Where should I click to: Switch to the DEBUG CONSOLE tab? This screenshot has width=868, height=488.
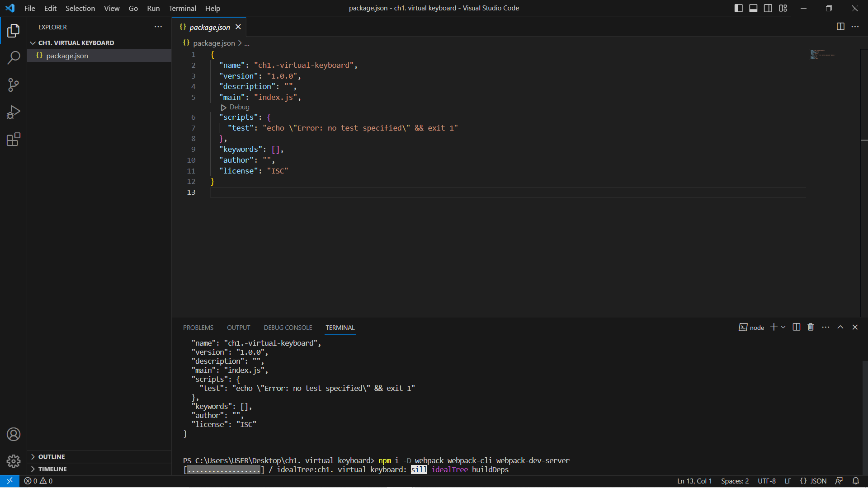(288, 327)
